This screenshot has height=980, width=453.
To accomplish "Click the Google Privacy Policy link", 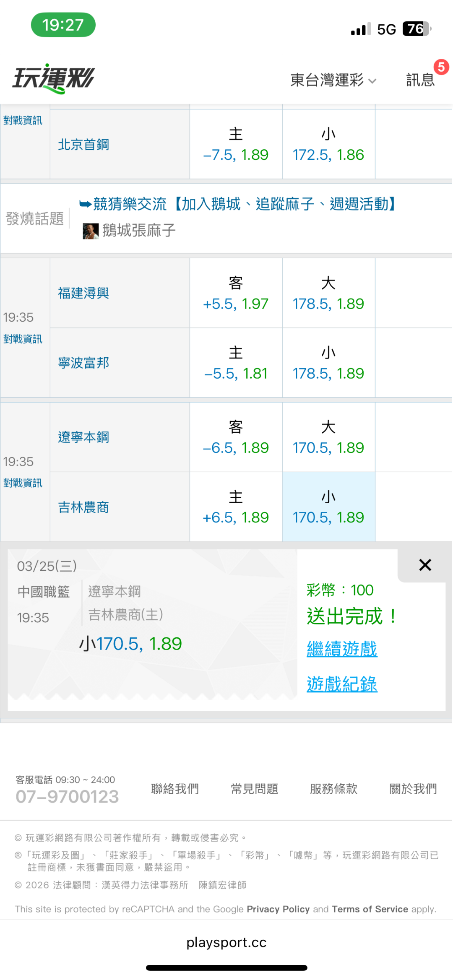I will point(278,909).
